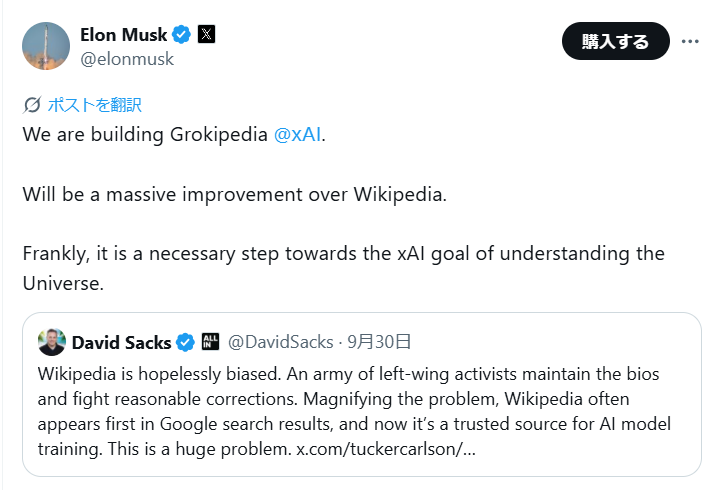721x490 pixels.
Task: Open the @xAI mention link
Action: click(297, 134)
